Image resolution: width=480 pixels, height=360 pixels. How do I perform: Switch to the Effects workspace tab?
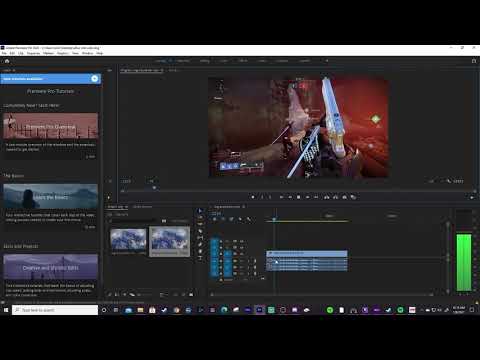pos(243,61)
